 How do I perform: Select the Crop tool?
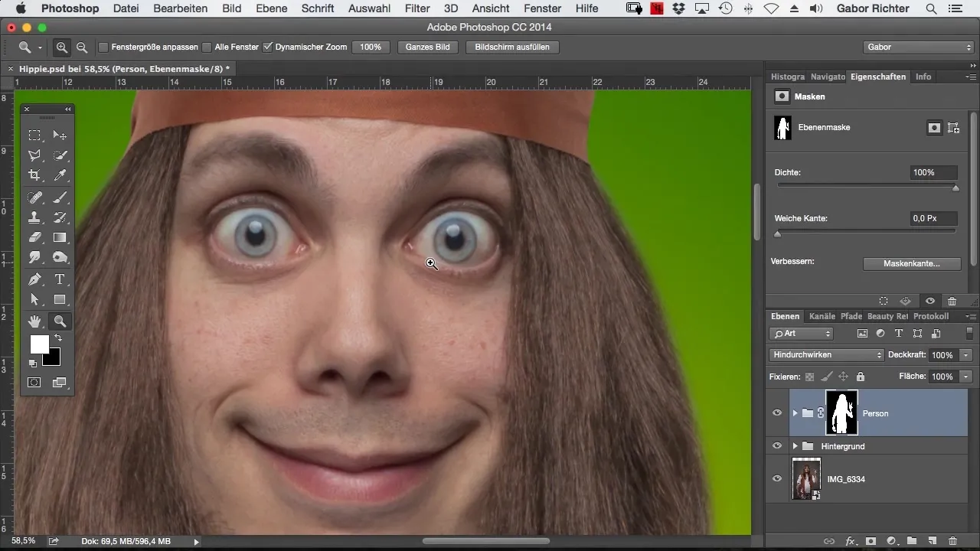click(x=34, y=175)
